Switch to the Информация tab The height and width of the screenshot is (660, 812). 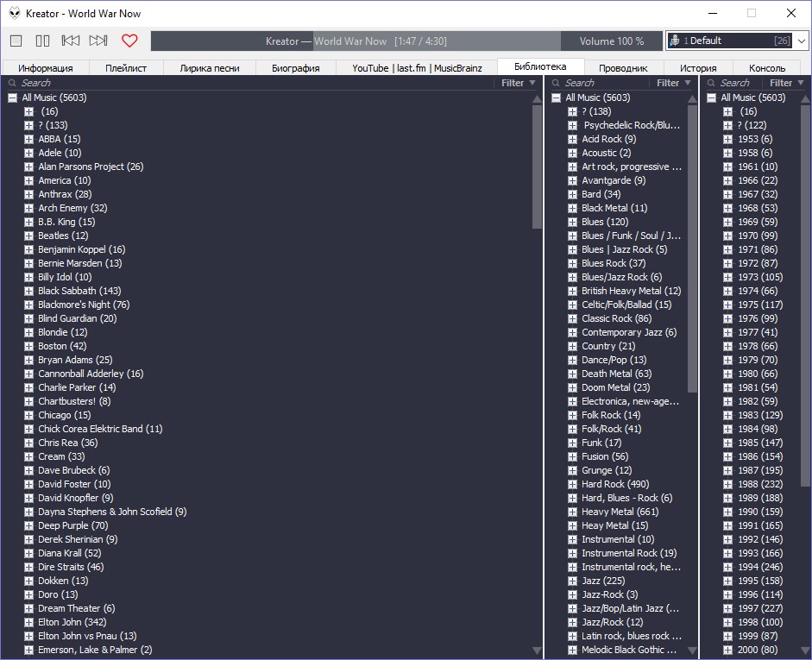tap(46, 68)
